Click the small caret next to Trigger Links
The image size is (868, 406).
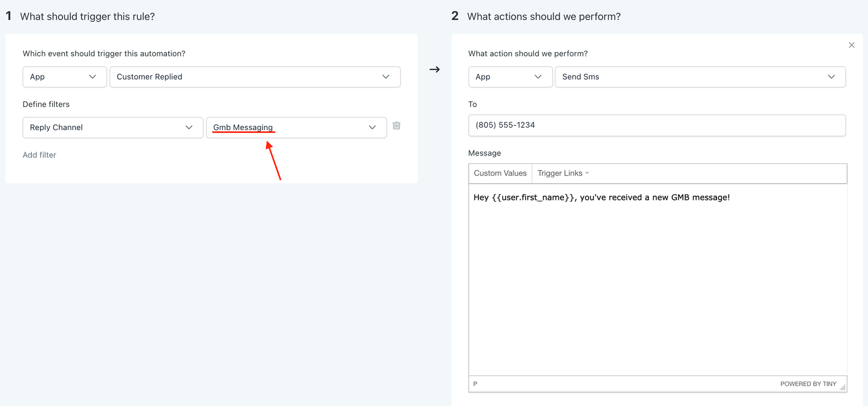coord(587,173)
